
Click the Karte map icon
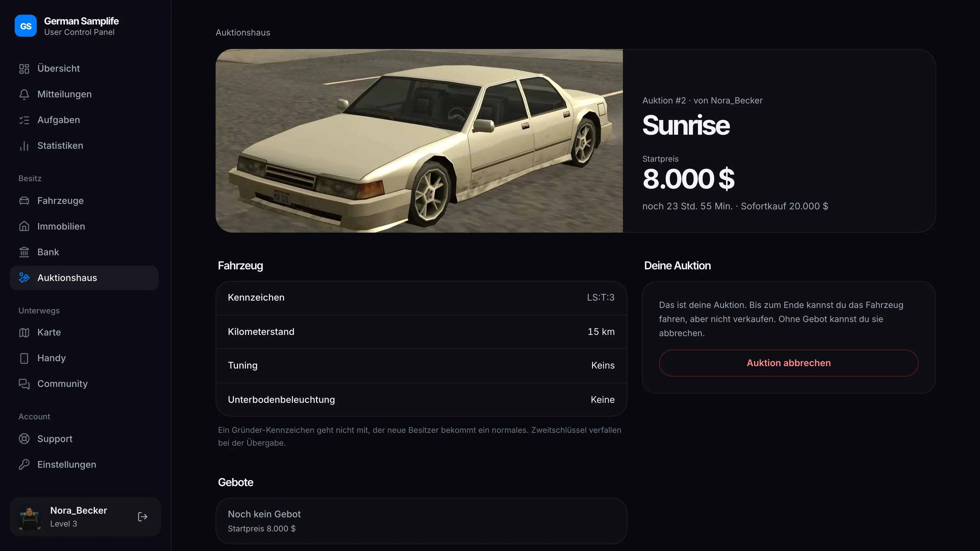[24, 332]
